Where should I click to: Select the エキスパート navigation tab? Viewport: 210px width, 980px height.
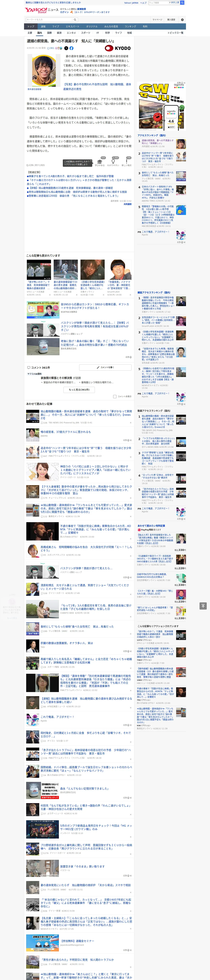point(72,27)
